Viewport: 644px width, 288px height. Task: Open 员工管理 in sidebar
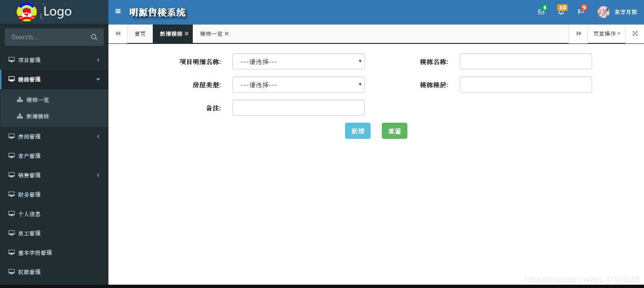54,233
